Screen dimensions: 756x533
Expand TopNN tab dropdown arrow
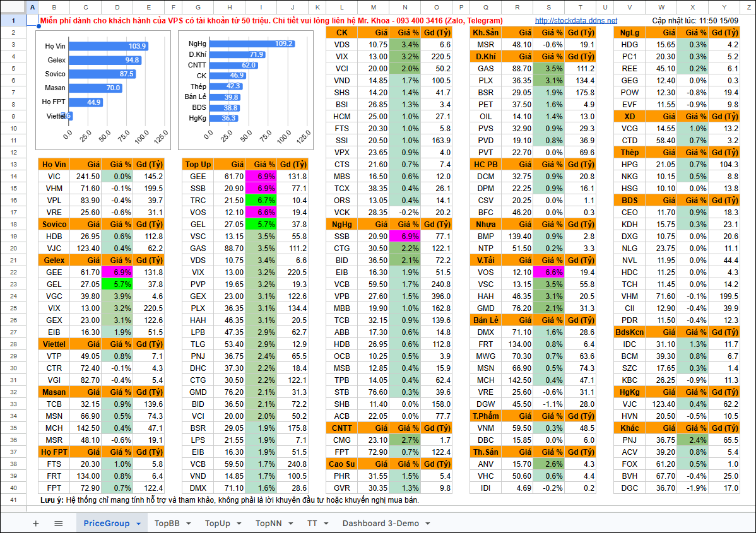(291, 524)
